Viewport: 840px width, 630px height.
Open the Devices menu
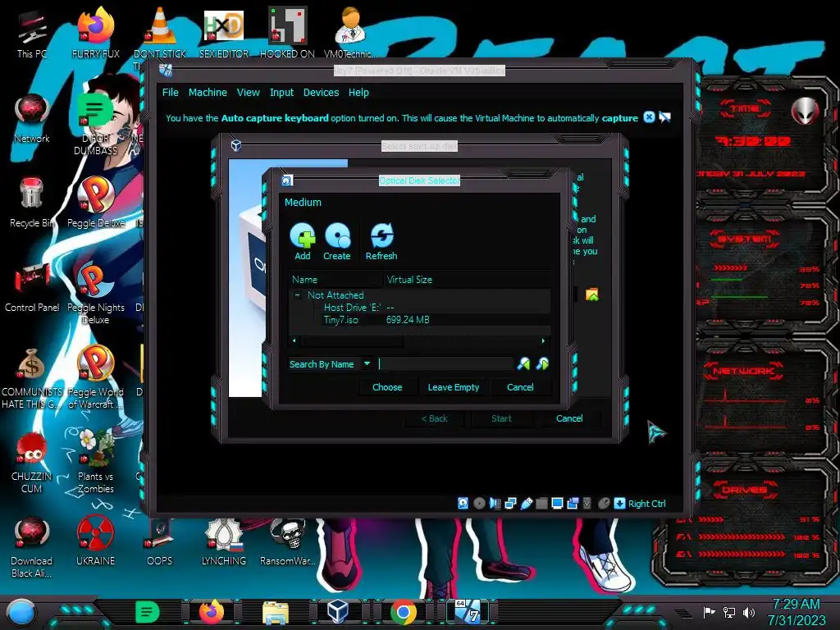pyautogui.click(x=322, y=92)
